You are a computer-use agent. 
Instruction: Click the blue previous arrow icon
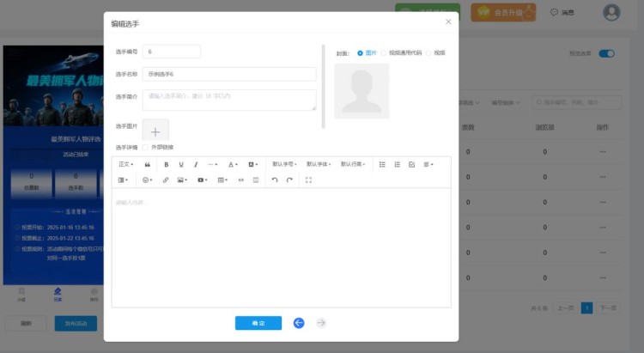coord(299,323)
